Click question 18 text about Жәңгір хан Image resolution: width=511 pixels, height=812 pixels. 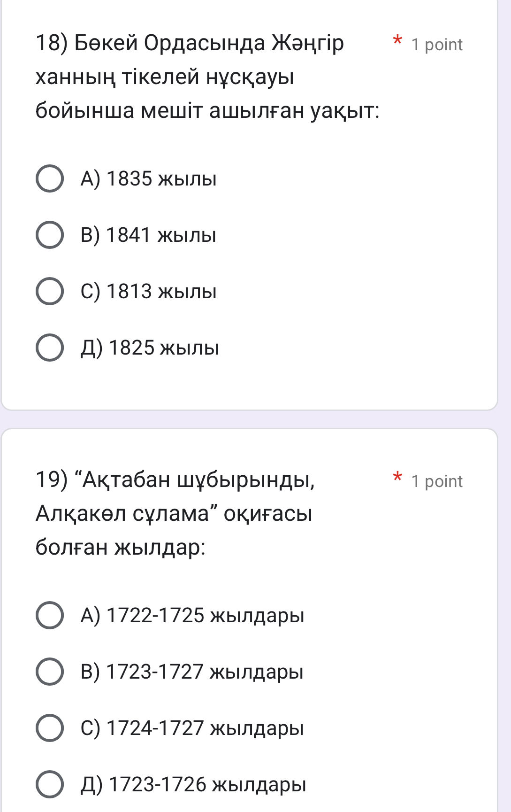click(x=206, y=77)
